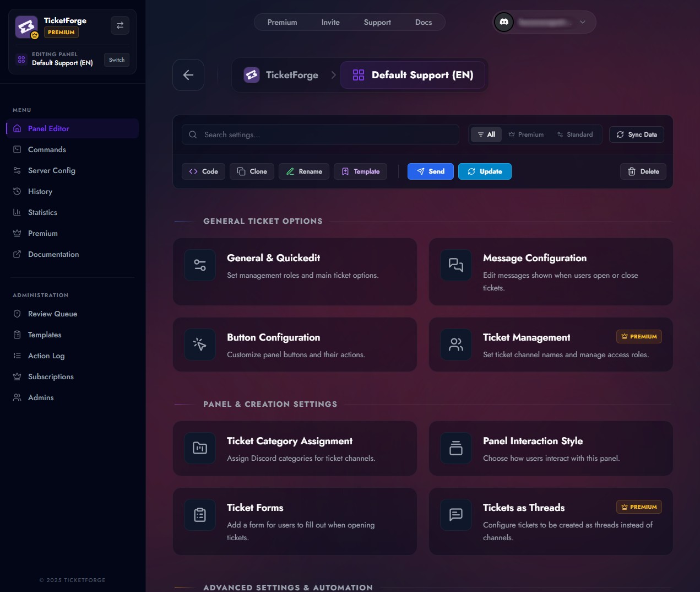The height and width of the screenshot is (592, 700).
Task: Navigate to the Statistics section
Action: pos(42,212)
